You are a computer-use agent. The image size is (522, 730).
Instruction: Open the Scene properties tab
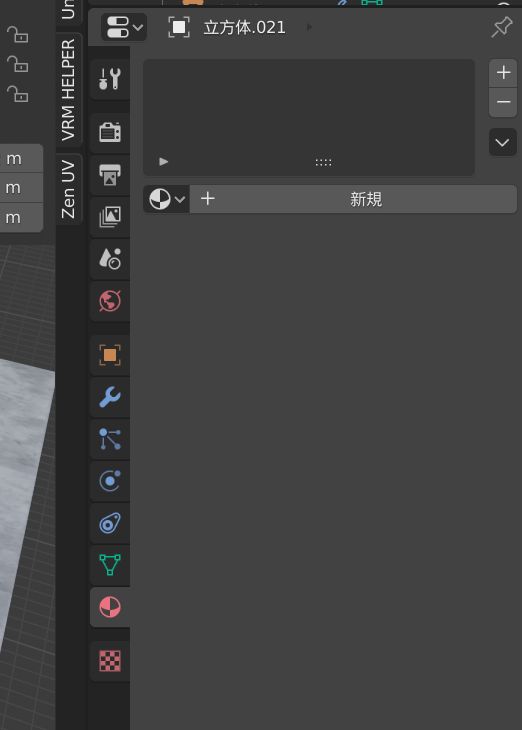[110, 258]
